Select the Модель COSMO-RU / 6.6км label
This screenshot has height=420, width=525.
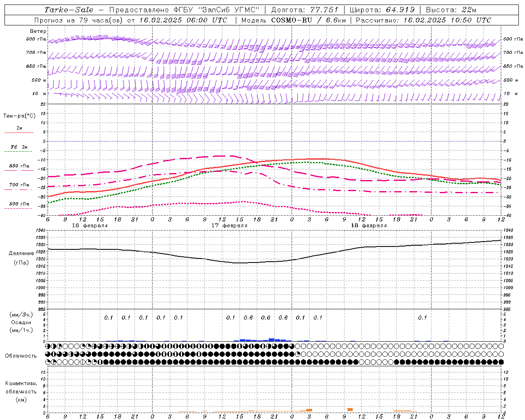(x=294, y=20)
